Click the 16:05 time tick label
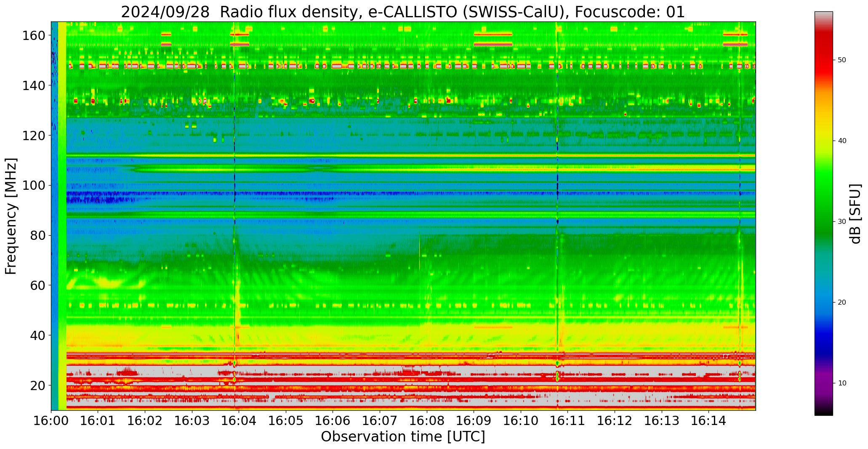 [286, 420]
